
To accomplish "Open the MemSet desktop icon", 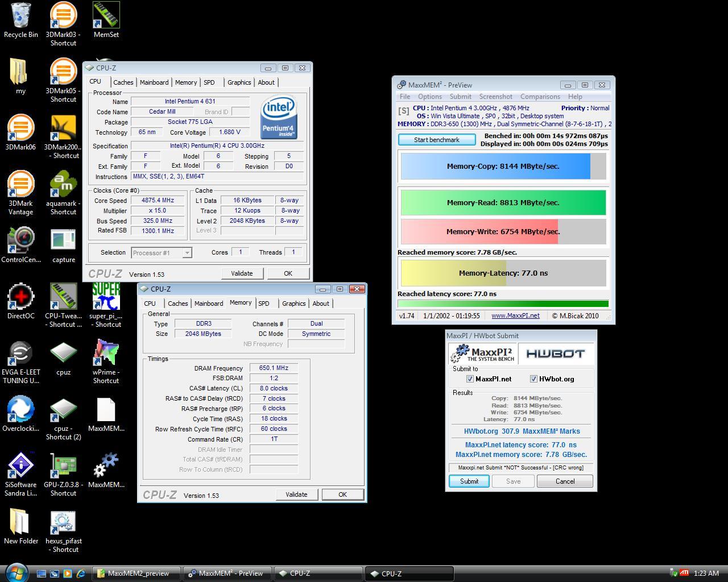I will coord(106,20).
